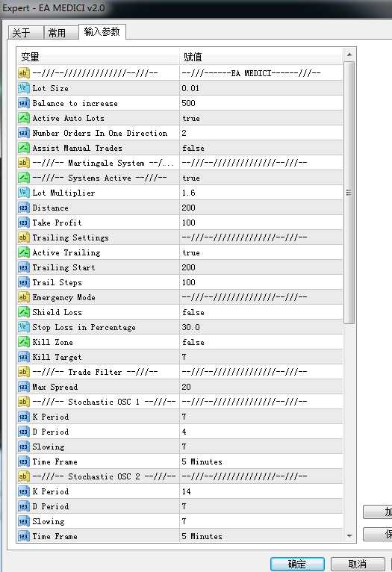Click the boolean icon beside Kill Zone
392x572 pixels.
[x=23, y=343]
